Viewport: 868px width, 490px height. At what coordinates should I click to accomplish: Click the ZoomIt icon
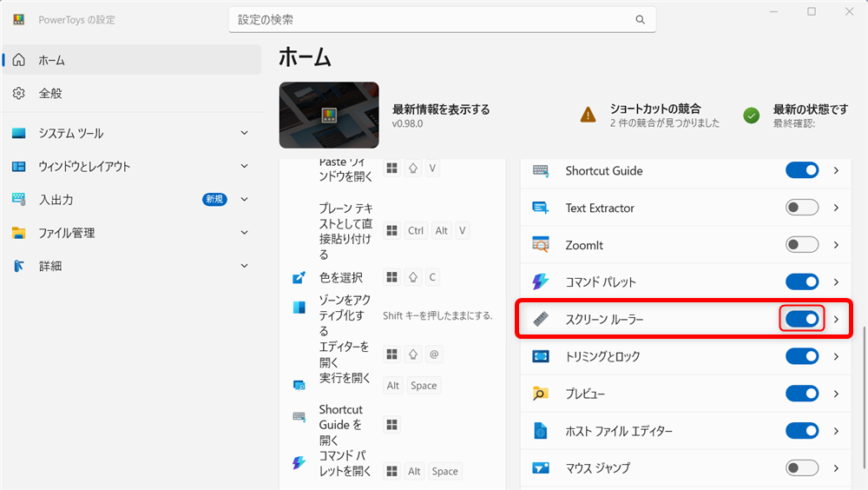click(540, 244)
